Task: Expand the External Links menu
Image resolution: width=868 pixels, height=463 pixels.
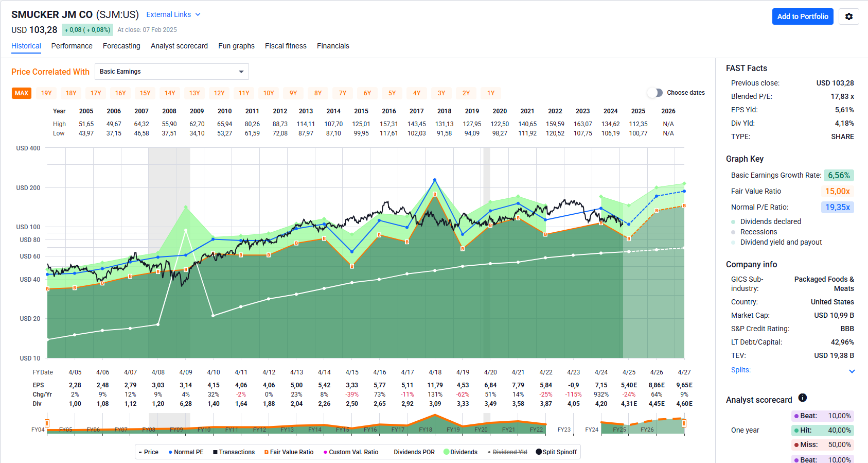Action: (x=173, y=14)
